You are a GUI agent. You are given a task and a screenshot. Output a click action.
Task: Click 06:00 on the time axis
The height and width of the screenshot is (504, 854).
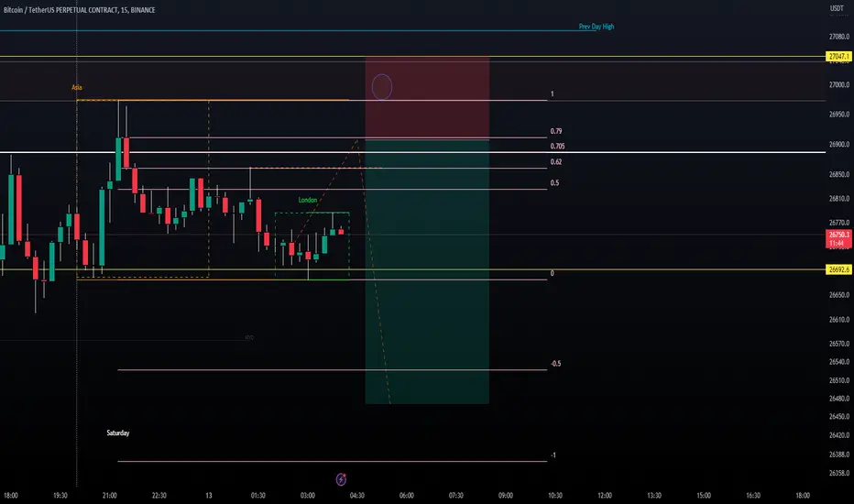pos(407,495)
